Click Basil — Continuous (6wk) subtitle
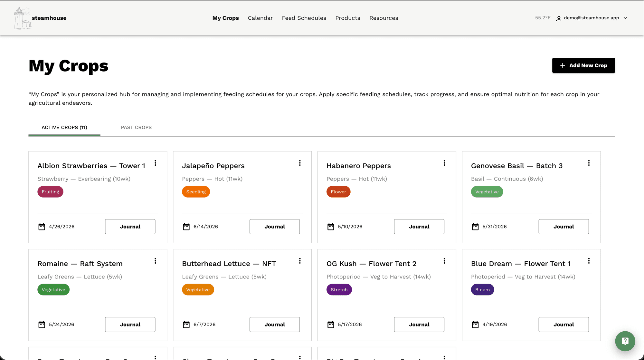 pyautogui.click(x=507, y=179)
